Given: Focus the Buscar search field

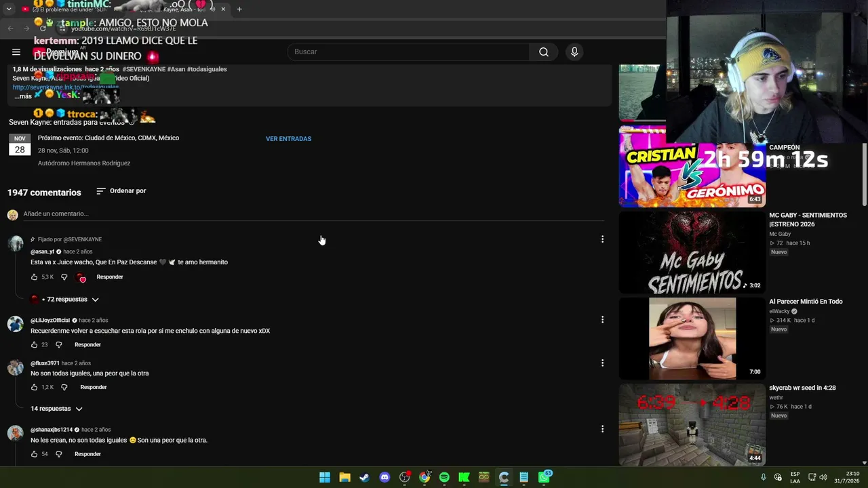Looking at the screenshot, I should (x=409, y=52).
